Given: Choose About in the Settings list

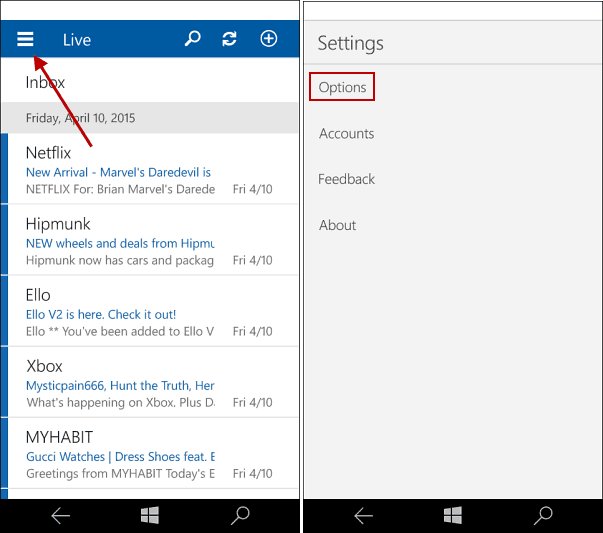Looking at the screenshot, I should (x=337, y=225).
